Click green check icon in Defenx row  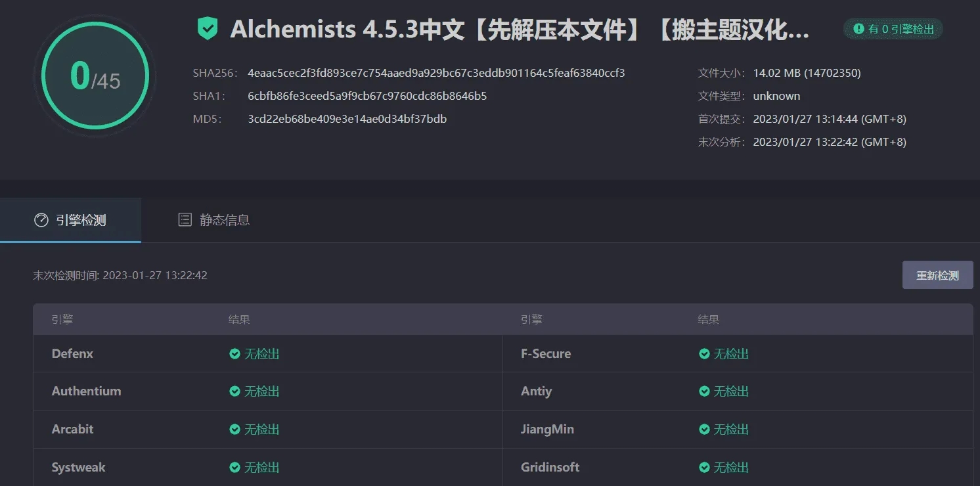click(x=234, y=354)
